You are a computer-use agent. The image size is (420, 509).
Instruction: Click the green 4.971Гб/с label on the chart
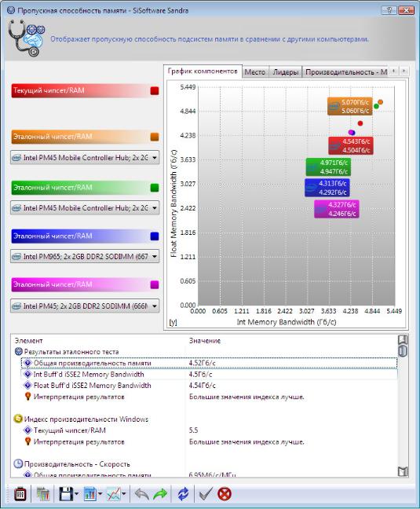(328, 167)
